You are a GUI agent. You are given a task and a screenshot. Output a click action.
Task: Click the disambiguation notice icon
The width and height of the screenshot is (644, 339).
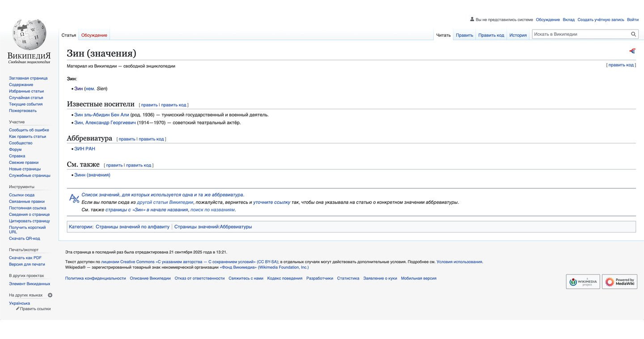pyautogui.click(x=74, y=198)
